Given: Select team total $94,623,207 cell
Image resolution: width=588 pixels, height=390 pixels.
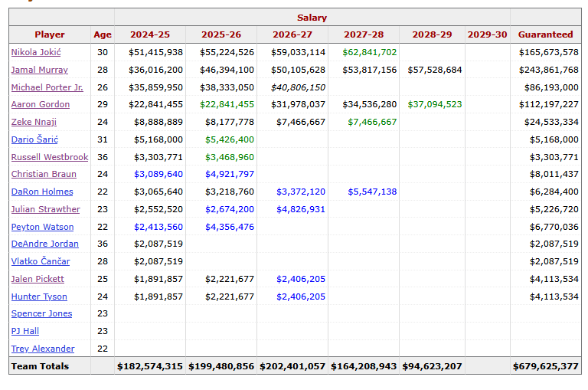Looking at the screenshot, I should tap(432, 366).
